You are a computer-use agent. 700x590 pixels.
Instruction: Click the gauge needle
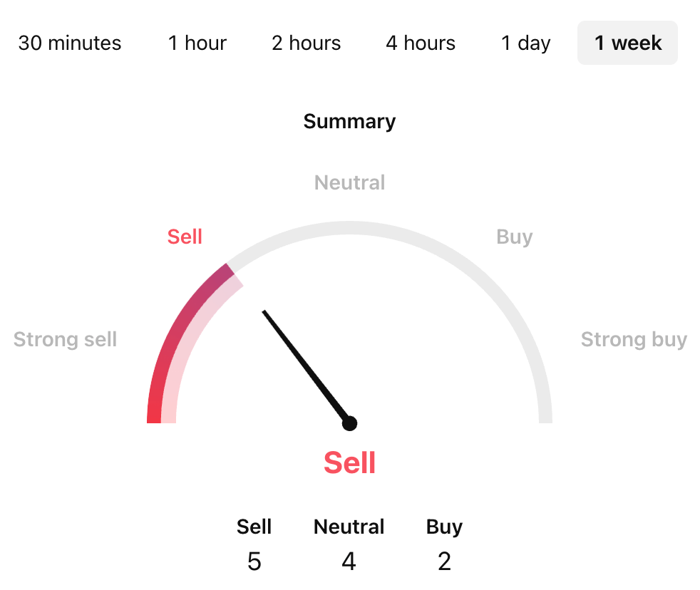tap(307, 367)
